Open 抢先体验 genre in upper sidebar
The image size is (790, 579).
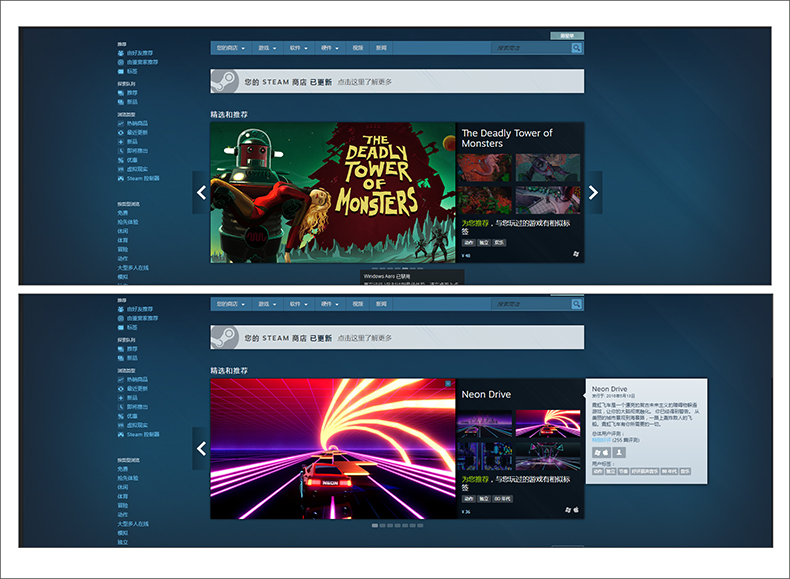[x=127, y=222]
